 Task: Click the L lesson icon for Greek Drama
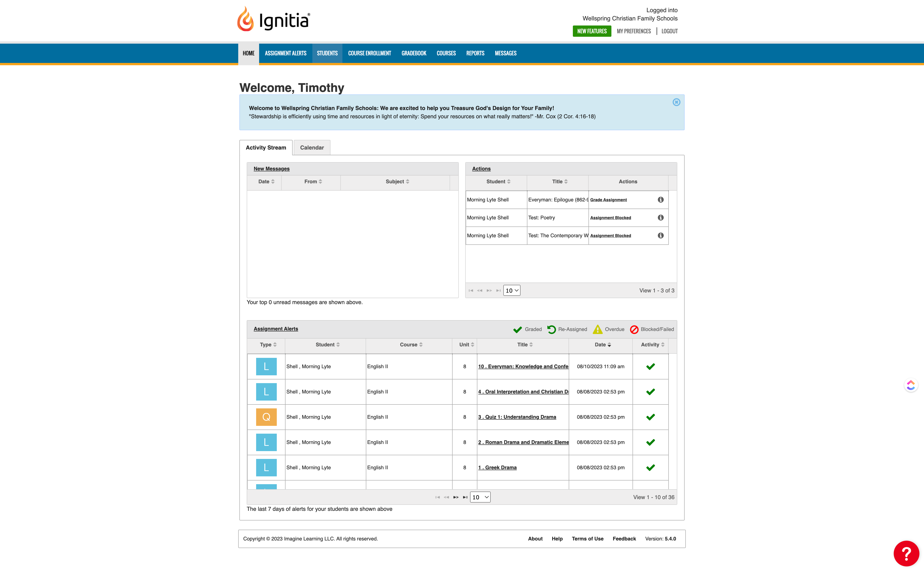point(266,467)
